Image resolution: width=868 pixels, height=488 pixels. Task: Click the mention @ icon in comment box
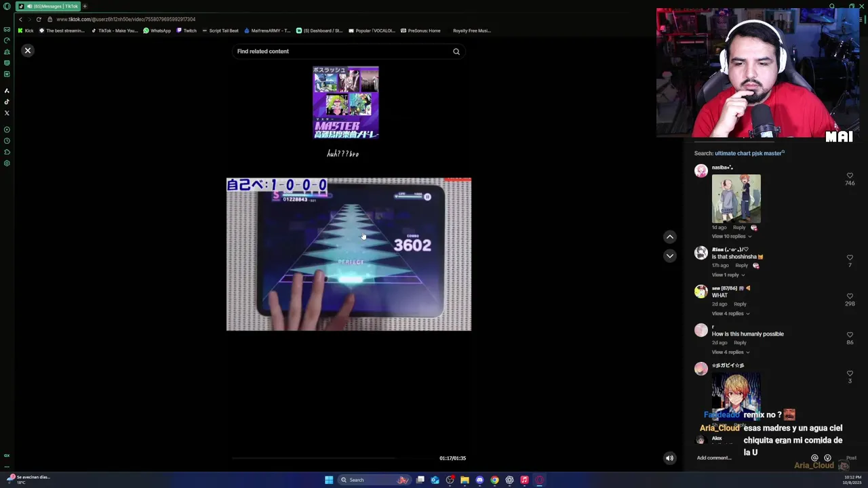point(815,458)
